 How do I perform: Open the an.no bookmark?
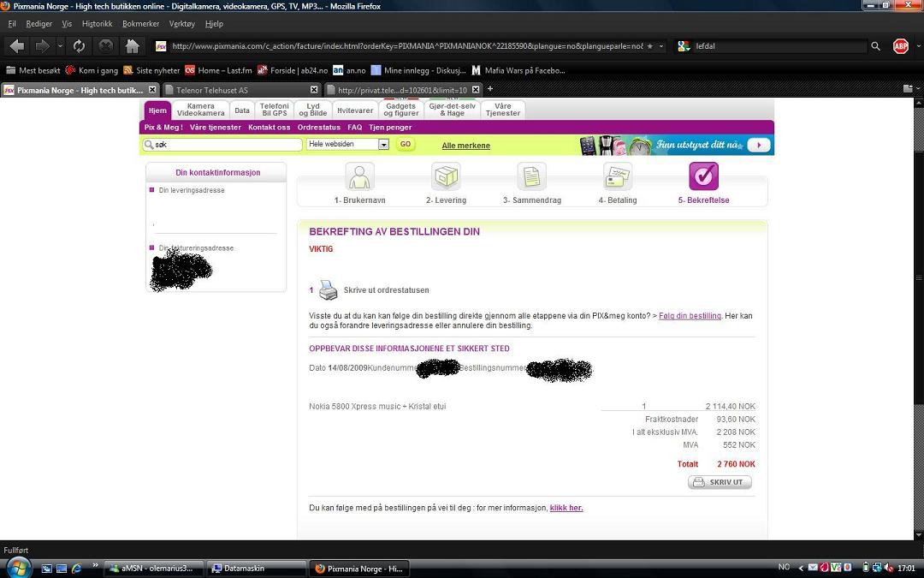[349, 70]
